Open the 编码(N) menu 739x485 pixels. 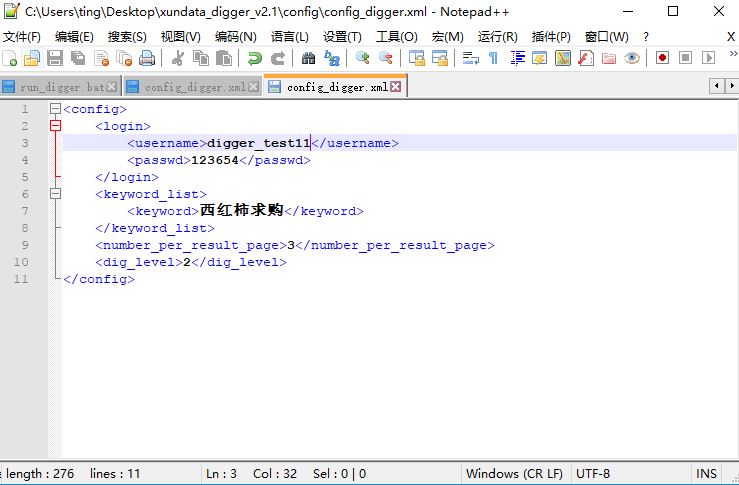[236, 37]
